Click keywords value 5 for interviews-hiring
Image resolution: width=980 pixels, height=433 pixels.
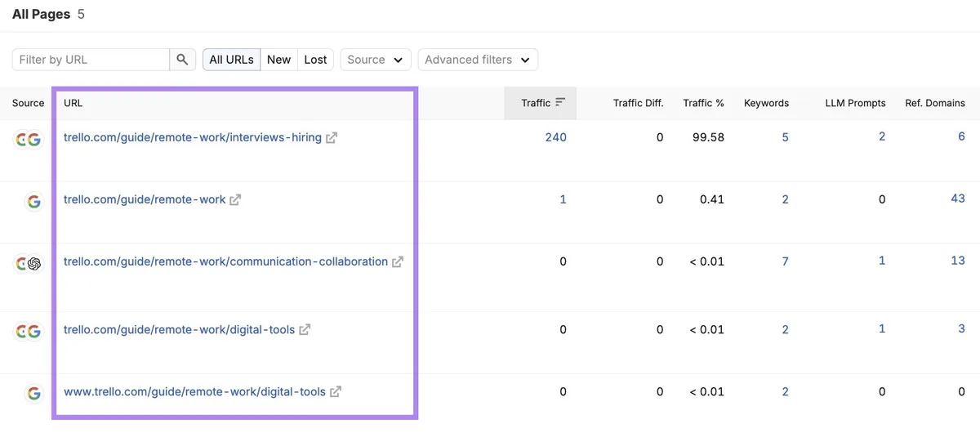[786, 137]
